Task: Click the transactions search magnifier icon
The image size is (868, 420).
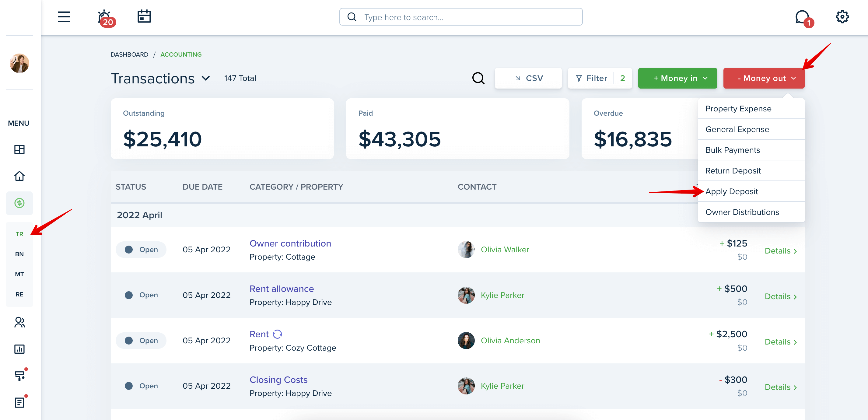Action: 478,78
